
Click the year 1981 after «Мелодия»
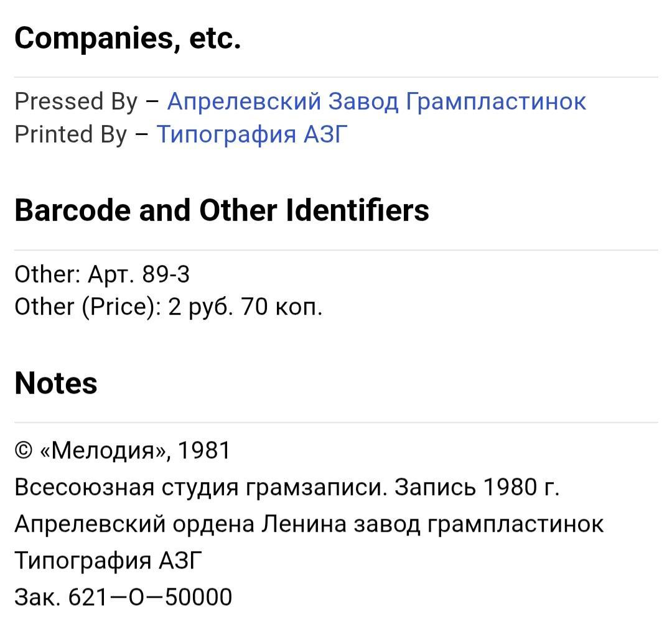[x=204, y=450]
